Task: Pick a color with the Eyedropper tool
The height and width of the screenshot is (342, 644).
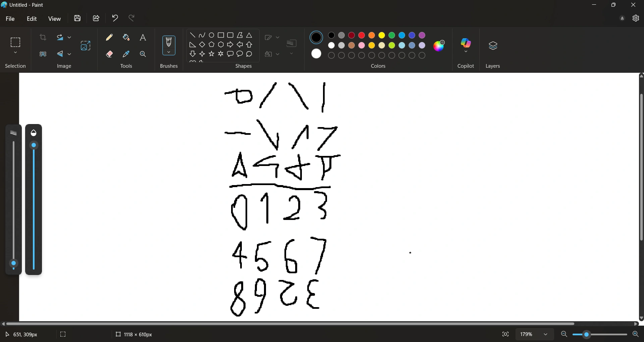Action: [x=126, y=54]
